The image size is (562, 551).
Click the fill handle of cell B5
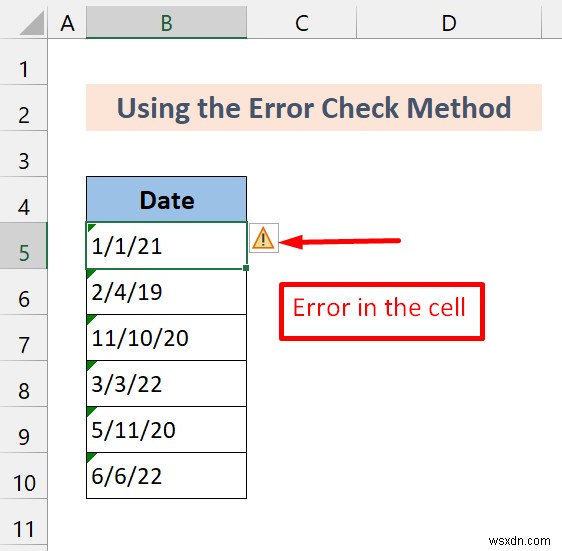(246, 268)
